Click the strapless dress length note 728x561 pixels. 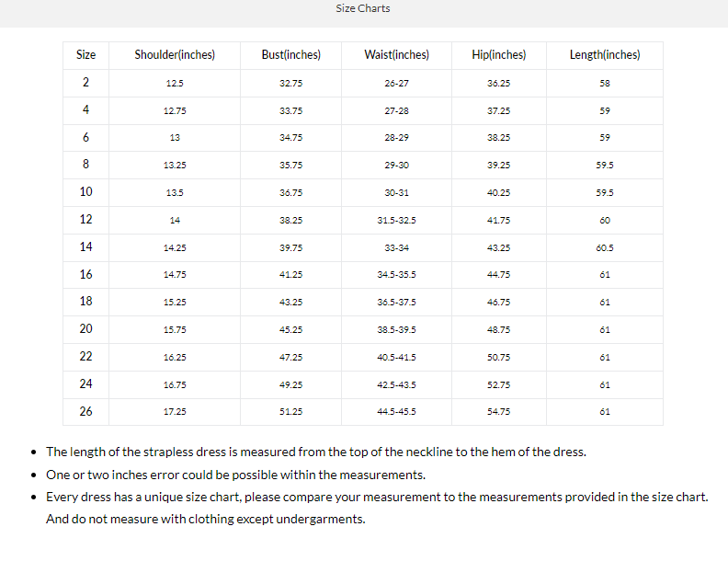tap(315, 452)
